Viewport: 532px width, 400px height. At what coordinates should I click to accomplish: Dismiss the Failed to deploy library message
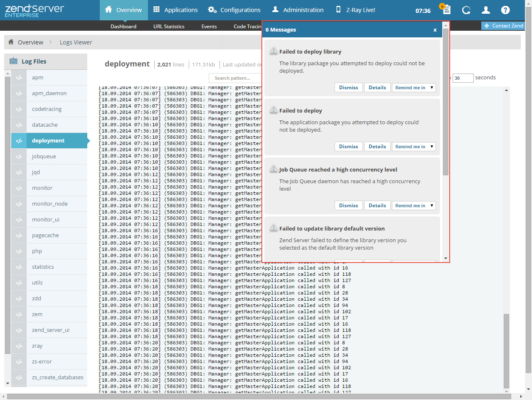348,88
